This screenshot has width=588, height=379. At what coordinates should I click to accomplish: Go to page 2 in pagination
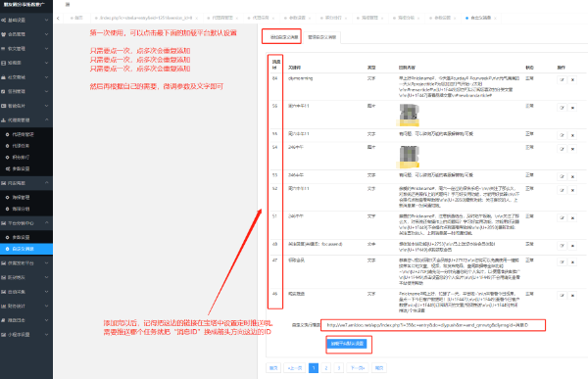[326, 368]
